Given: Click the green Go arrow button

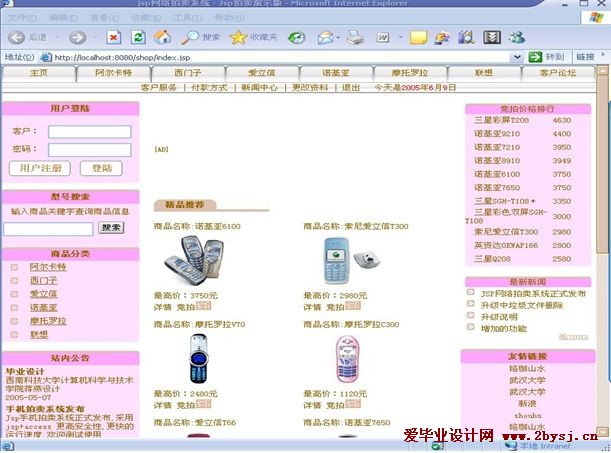Looking at the screenshot, I should [535, 57].
